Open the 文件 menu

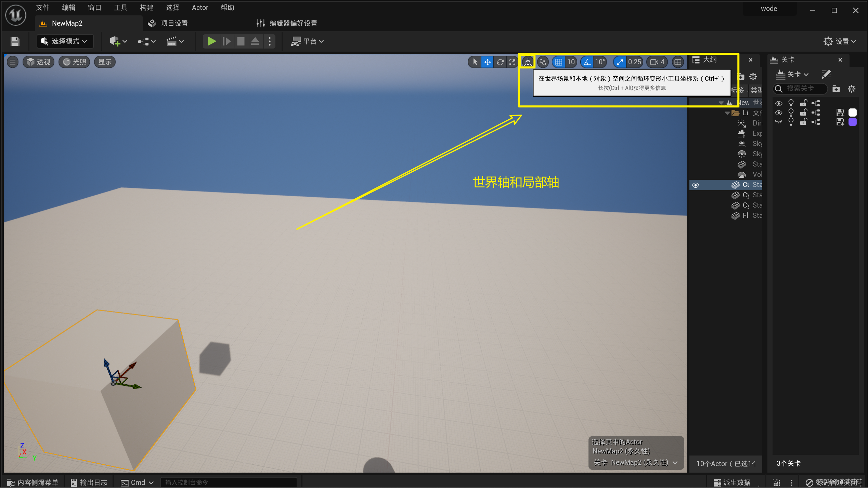click(x=43, y=8)
